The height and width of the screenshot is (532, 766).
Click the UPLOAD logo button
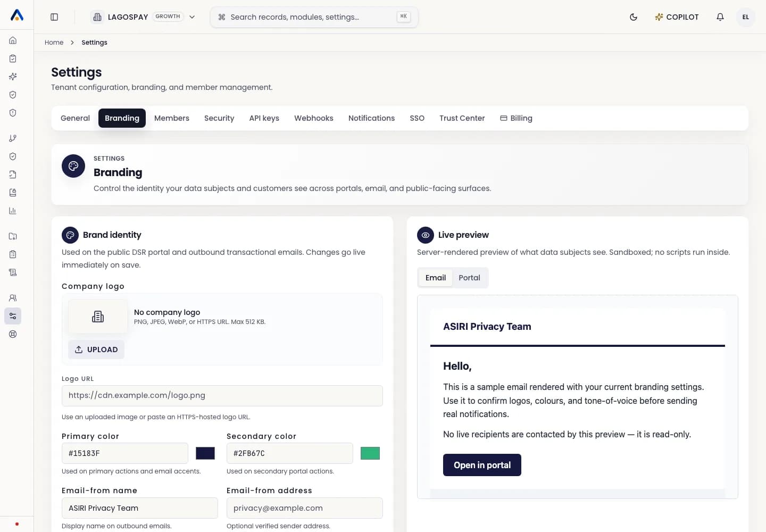point(96,350)
